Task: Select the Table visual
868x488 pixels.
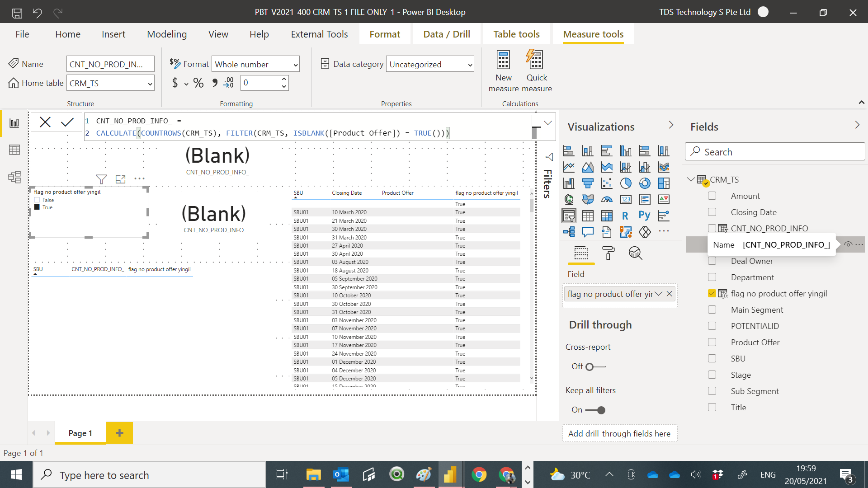Action: click(x=588, y=216)
